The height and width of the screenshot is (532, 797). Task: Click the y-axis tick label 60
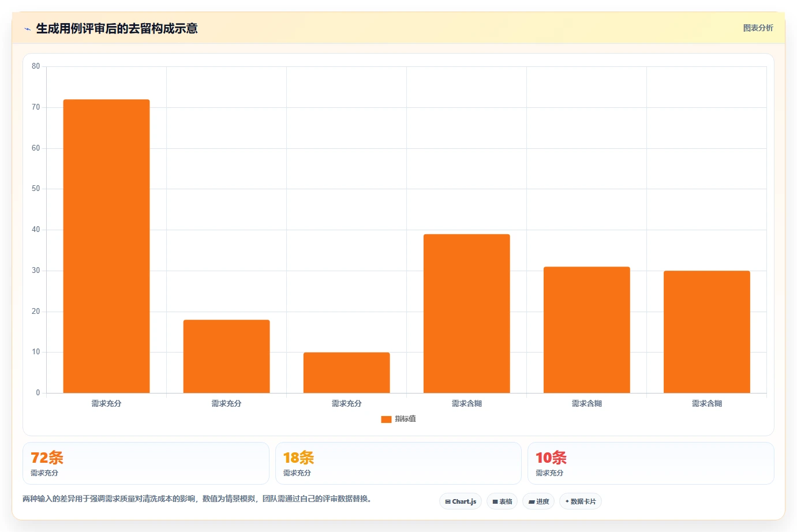[36, 148]
